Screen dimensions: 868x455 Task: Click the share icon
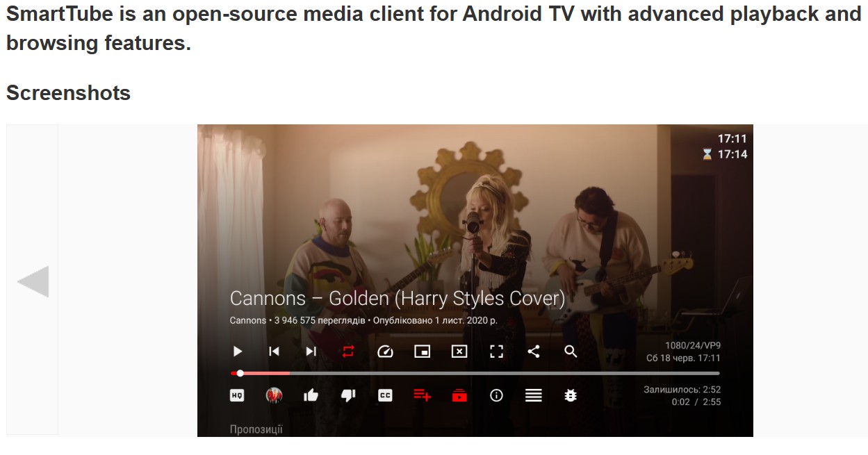click(x=534, y=351)
